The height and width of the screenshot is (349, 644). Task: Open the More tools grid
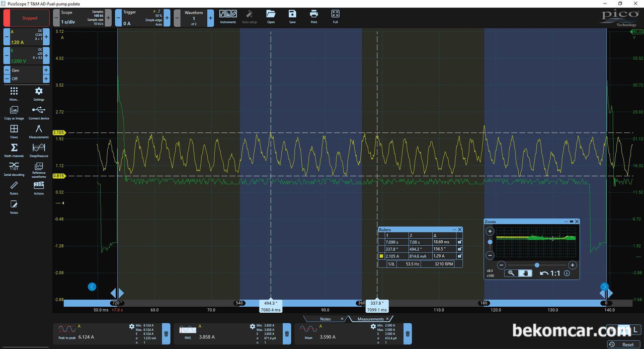click(x=14, y=94)
